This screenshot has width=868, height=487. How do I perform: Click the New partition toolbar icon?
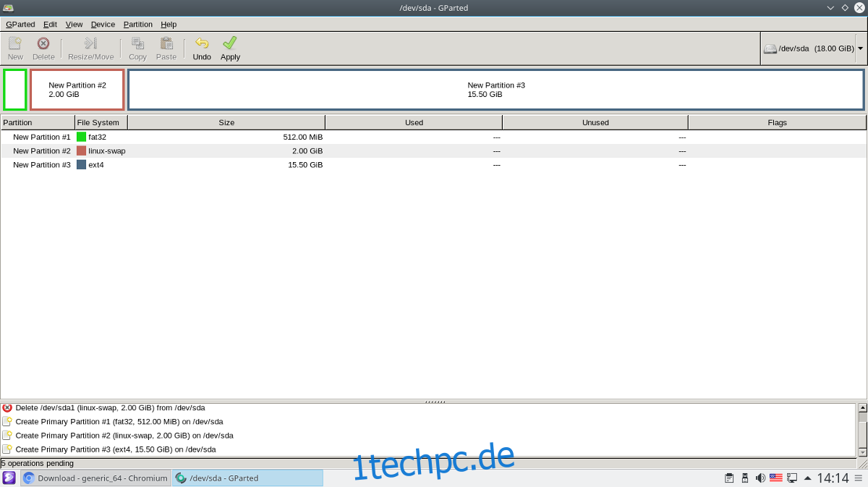pos(15,48)
